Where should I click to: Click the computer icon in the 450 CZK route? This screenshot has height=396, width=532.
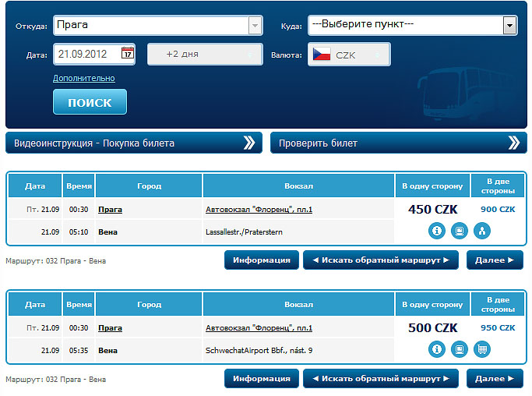click(460, 231)
